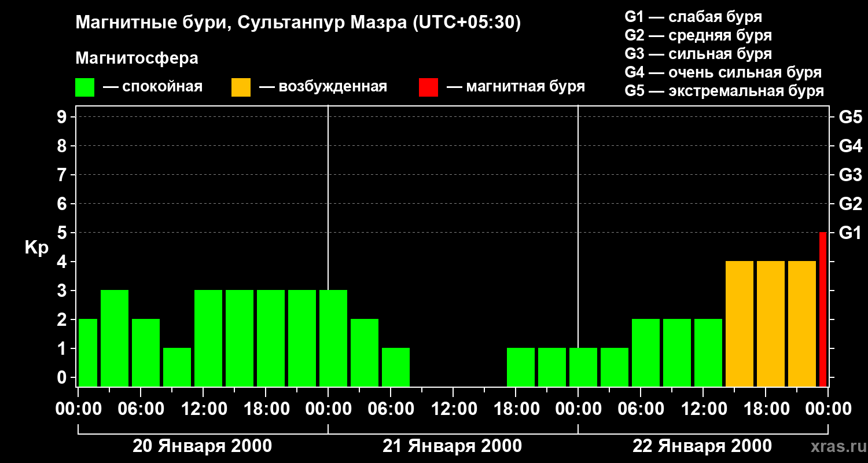Click the 'G1 — слабая буря' legend line
868x463 pixels.
(x=693, y=17)
